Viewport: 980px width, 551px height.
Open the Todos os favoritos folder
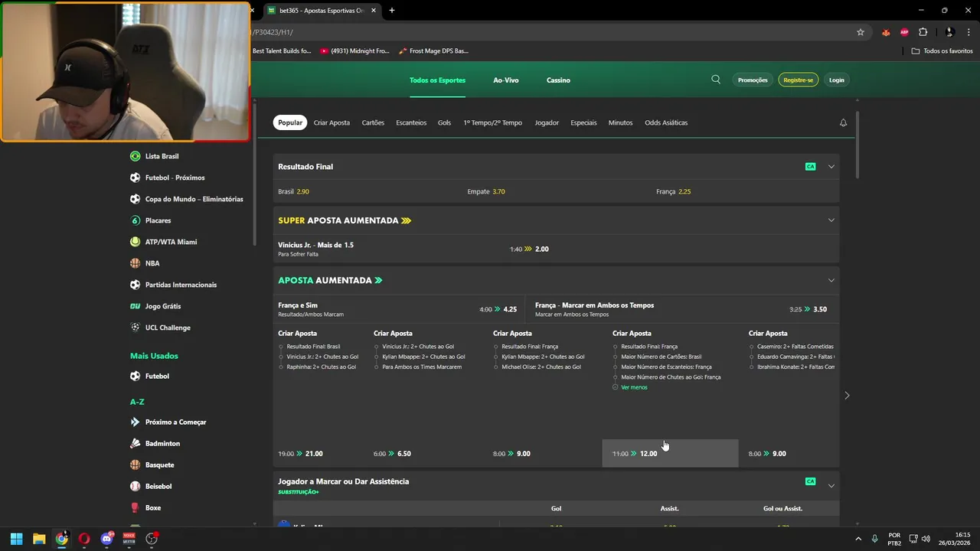pos(942,51)
